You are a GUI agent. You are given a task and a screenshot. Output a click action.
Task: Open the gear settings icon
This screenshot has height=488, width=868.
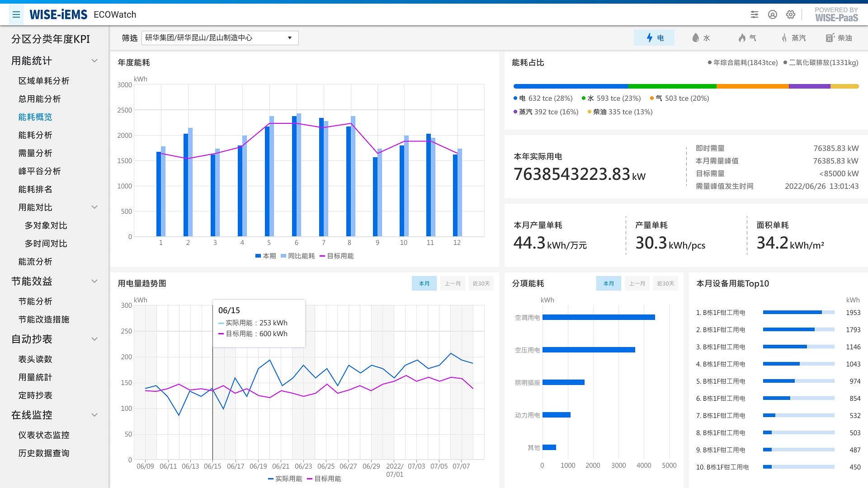click(x=791, y=14)
